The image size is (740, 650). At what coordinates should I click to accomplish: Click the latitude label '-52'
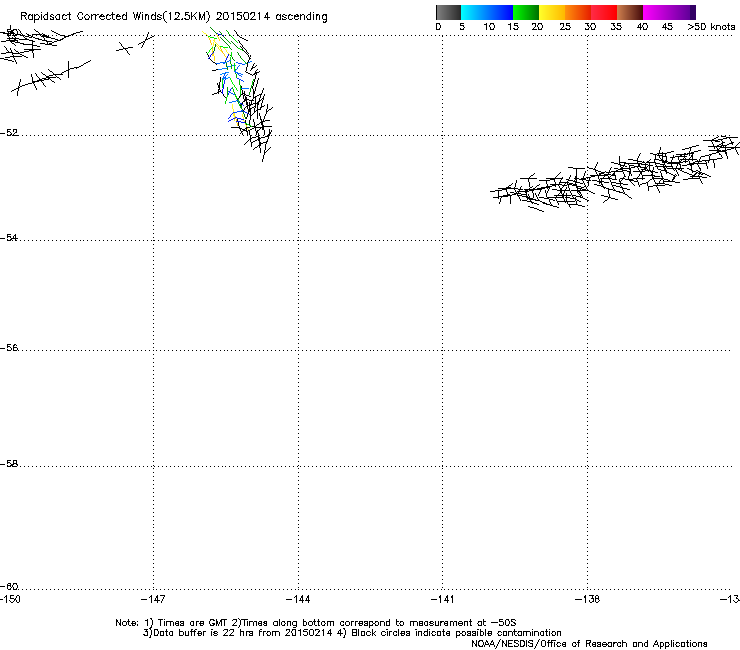(x=9, y=133)
